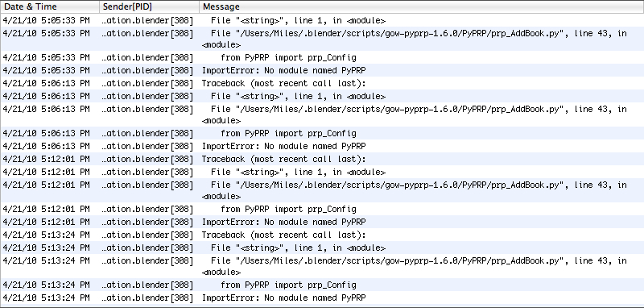Click the sender cell of the 5:13:24 Traceback row
The image size is (644, 308).
147,235
